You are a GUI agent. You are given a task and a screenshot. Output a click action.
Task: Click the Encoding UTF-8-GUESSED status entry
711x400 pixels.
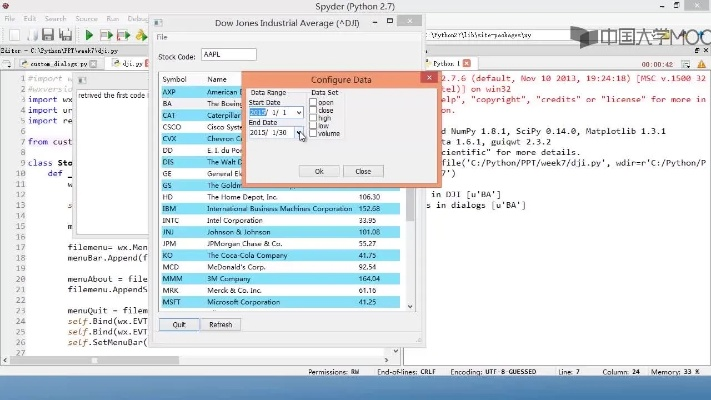pos(493,372)
